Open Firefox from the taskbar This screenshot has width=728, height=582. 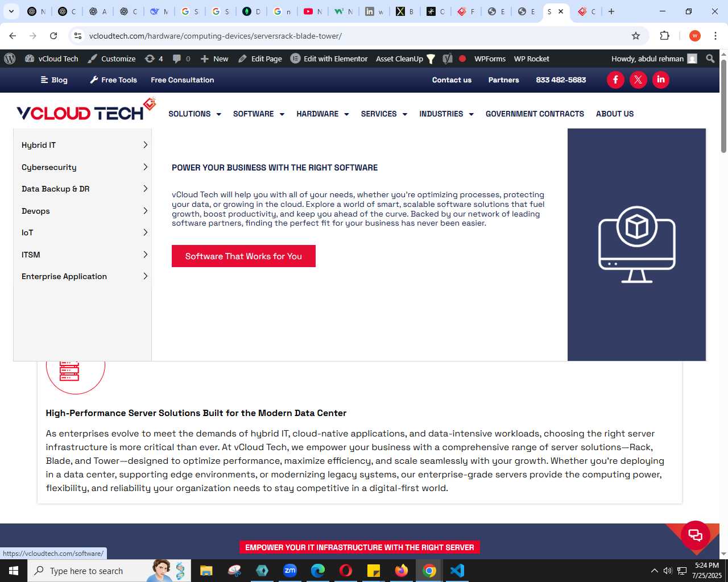coord(402,570)
